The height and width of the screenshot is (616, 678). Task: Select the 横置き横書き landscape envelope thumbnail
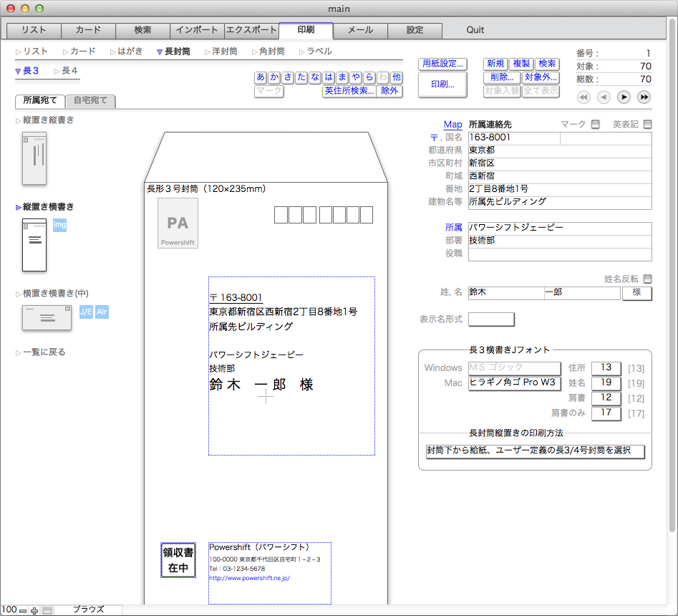[x=47, y=317]
